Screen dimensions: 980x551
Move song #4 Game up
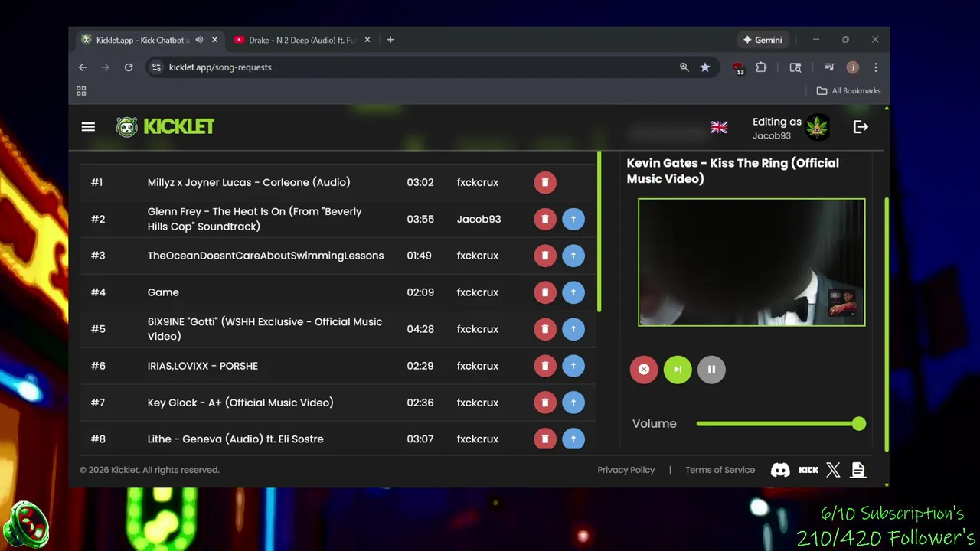click(573, 292)
